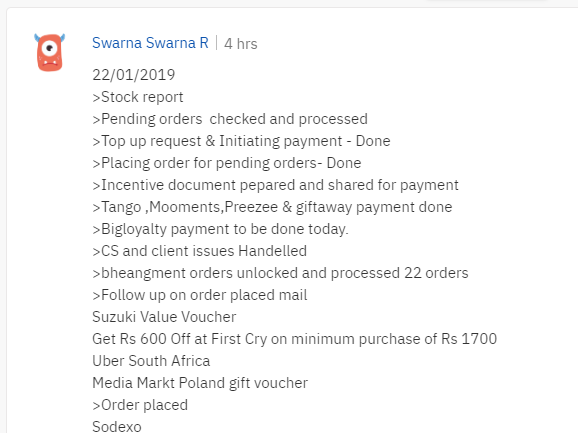Click the Uber South Africa text

coord(151,361)
